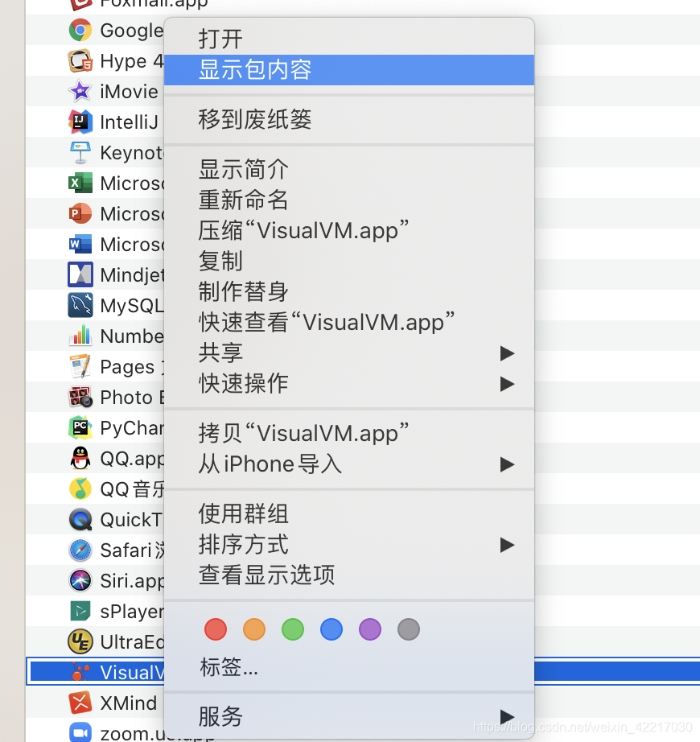The height and width of the screenshot is (742, 700).
Task: Expand the 快速操作 submenu
Action: (x=349, y=383)
